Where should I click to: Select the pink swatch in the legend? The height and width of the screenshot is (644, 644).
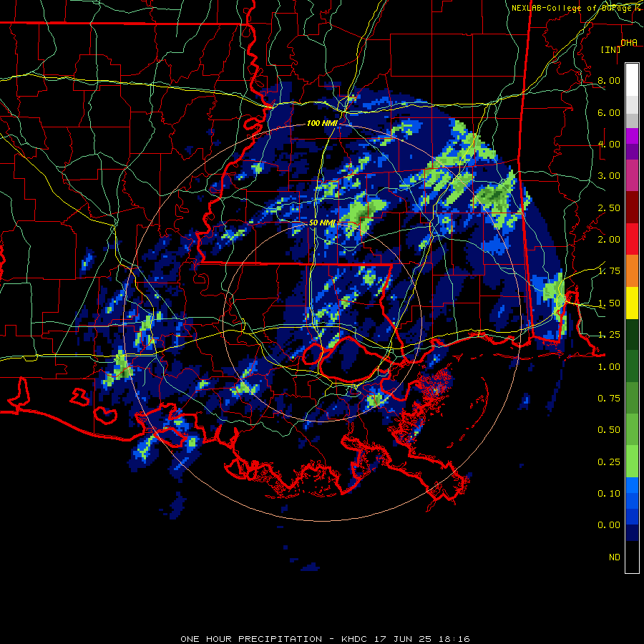pyautogui.click(x=632, y=176)
